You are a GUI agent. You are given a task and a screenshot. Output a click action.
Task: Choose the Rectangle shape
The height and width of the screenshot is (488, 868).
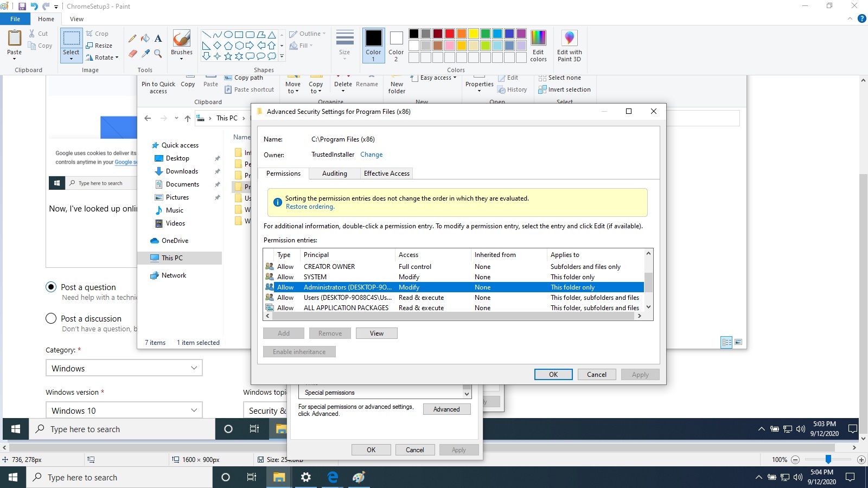239,35
